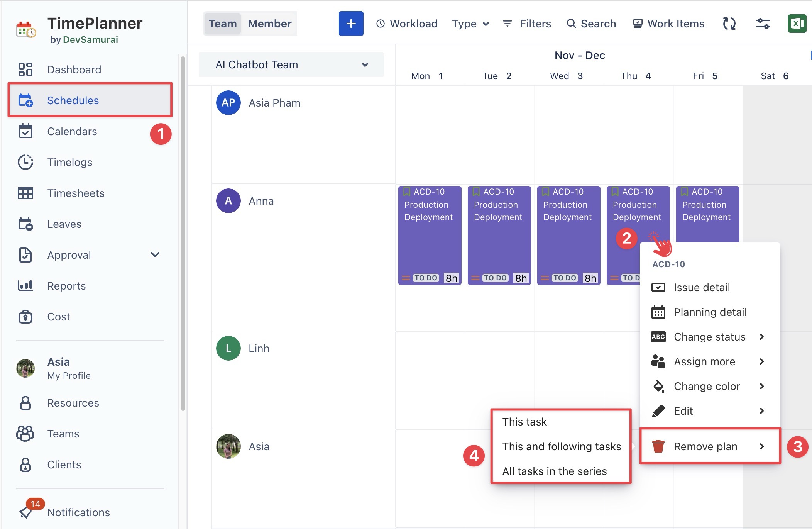Click the Excel export icon

797,24
